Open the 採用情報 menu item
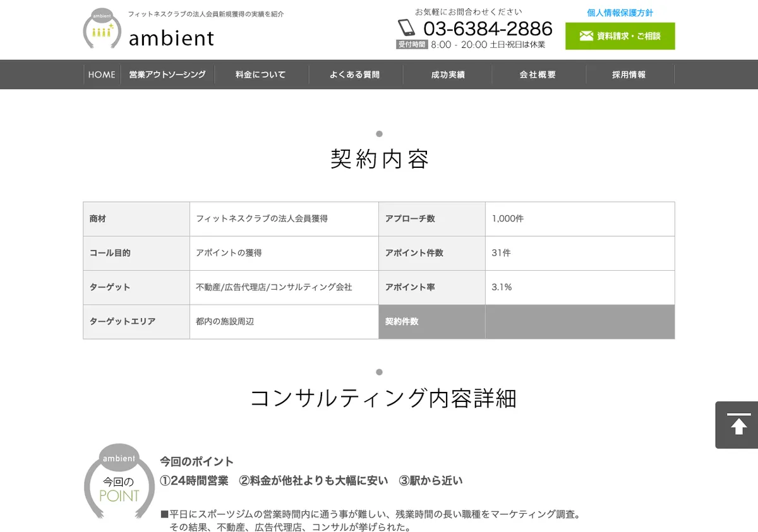Viewport: 758px width, 532px height. 629,74
